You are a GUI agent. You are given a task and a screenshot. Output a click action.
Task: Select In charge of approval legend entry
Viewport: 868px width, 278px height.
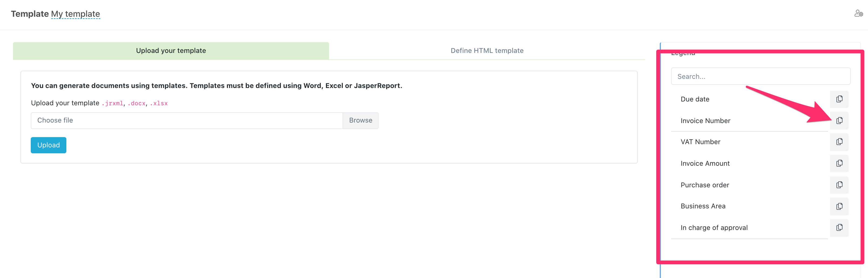click(x=714, y=228)
